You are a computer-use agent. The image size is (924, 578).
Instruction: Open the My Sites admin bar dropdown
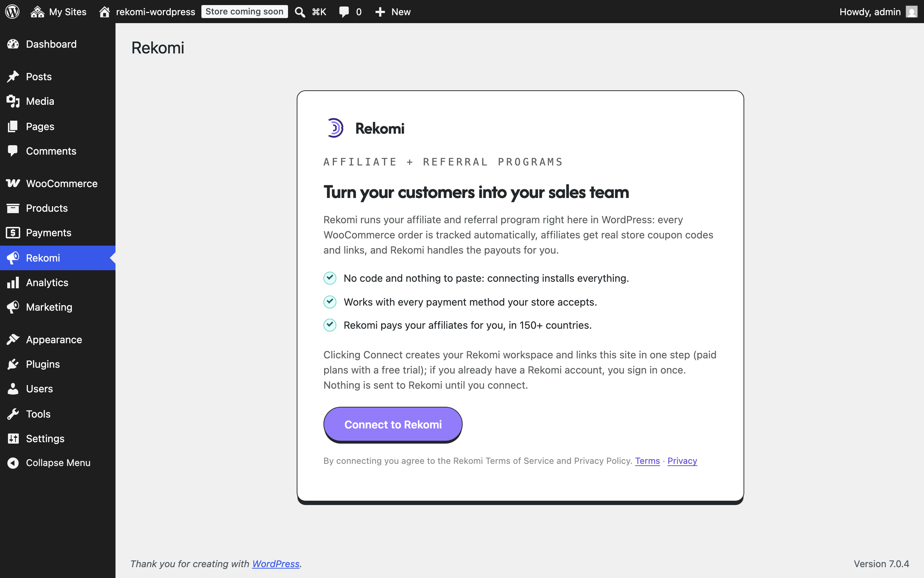click(x=58, y=12)
